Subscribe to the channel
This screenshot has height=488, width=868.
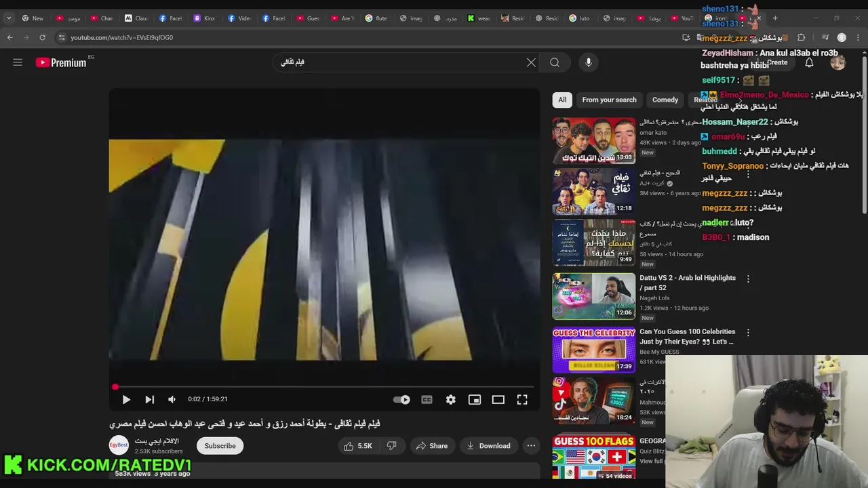220,446
